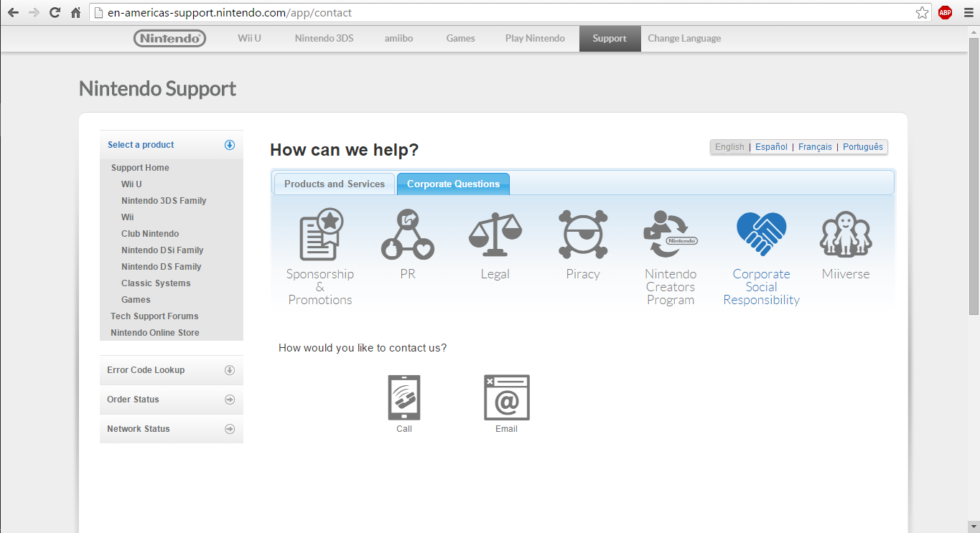Open Club Nintendo sidebar link
980x533 pixels.
point(150,234)
